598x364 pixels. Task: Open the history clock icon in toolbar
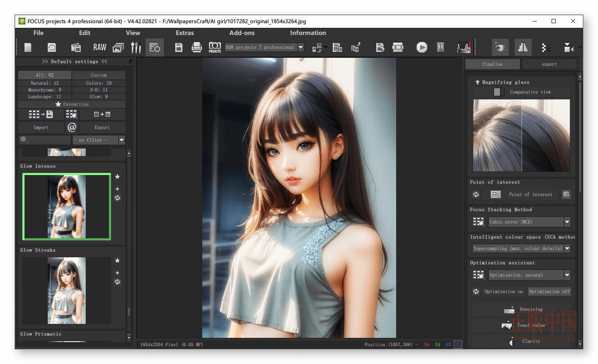(x=52, y=47)
